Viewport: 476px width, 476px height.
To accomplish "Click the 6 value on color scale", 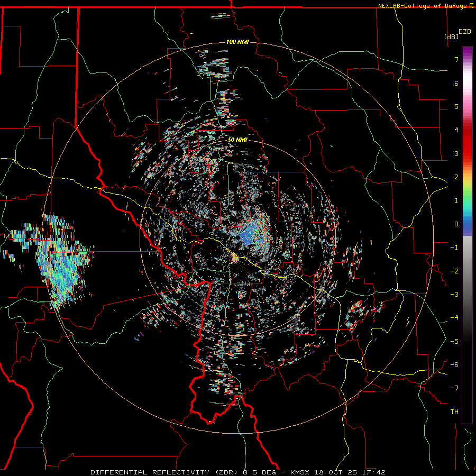I will tap(456, 83).
